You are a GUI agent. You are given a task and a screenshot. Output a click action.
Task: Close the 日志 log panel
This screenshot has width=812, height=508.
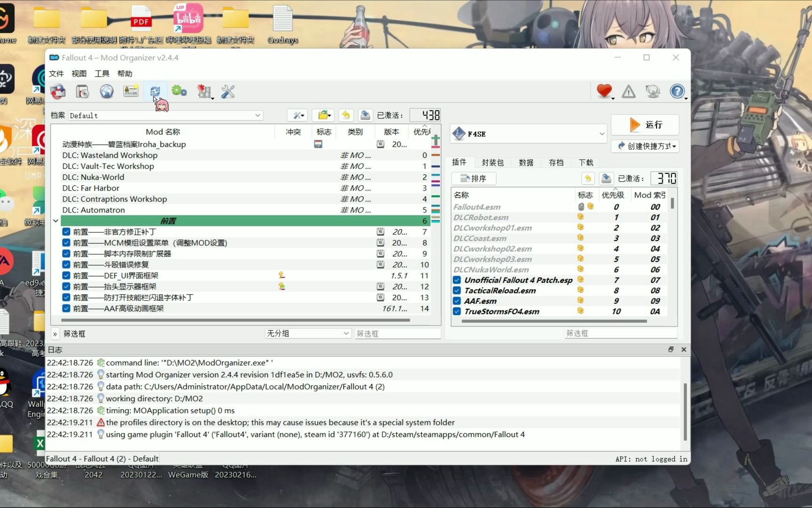(x=684, y=349)
